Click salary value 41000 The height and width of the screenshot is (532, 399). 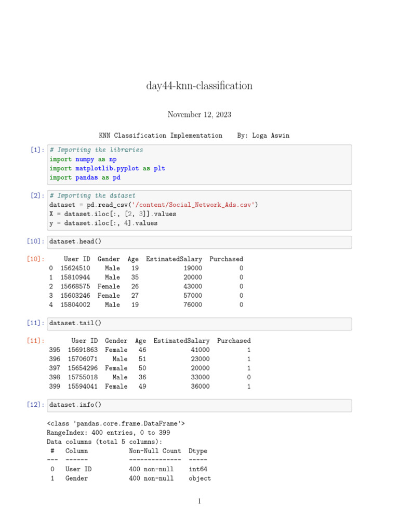[200, 350]
